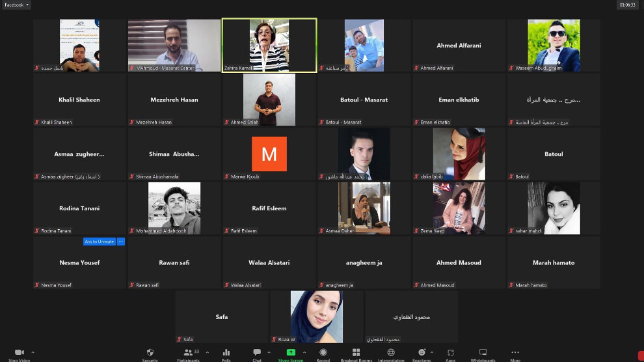Open the More menu in the toolbar

(515, 353)
